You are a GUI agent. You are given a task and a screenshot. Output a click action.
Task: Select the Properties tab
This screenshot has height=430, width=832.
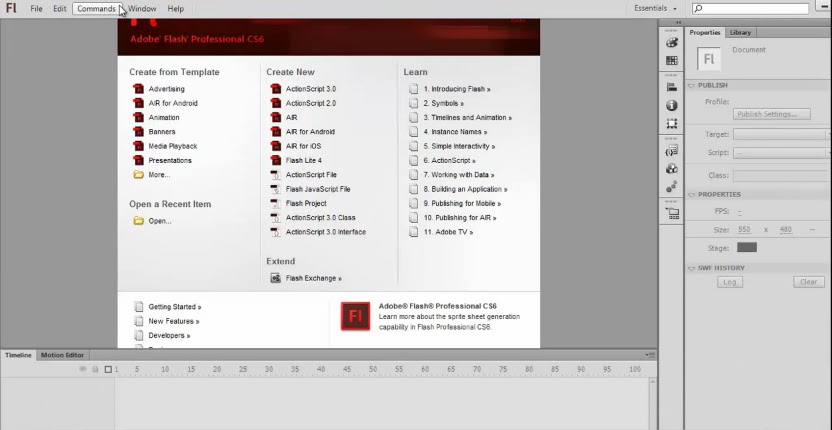coord(705,32)
